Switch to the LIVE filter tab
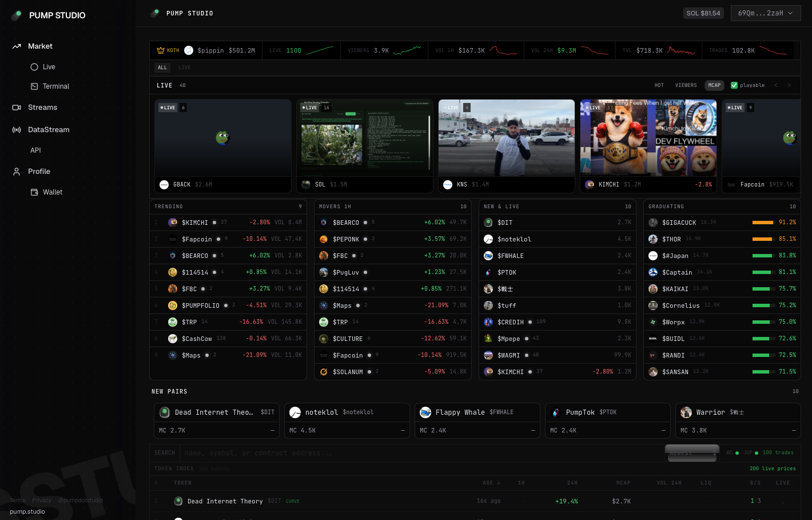The image size is (812, 520). click(184, 68)
